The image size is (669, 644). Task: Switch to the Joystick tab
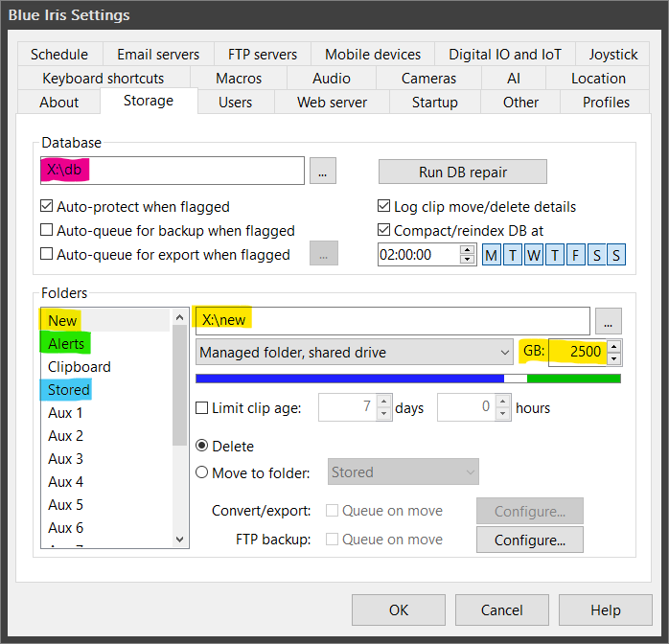[x=612, y=55]
